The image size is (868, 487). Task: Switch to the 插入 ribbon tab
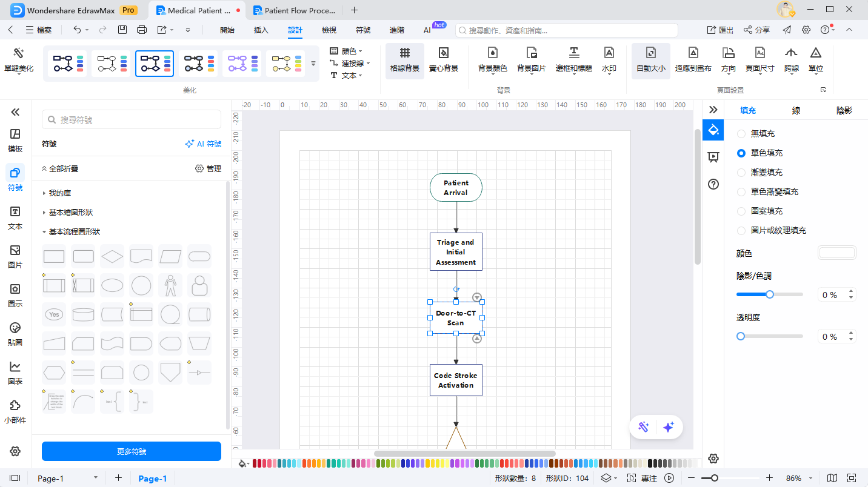[x=261, y=30]
